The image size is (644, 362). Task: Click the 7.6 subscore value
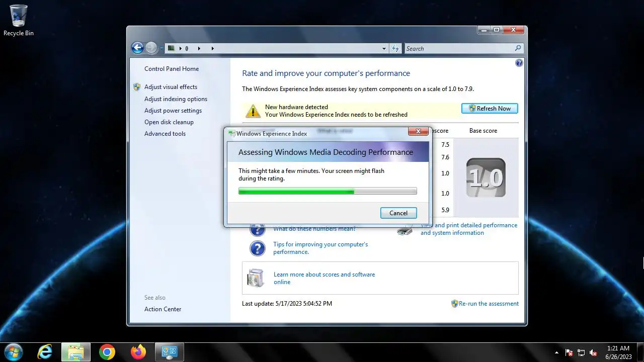(x=445, y=157)
